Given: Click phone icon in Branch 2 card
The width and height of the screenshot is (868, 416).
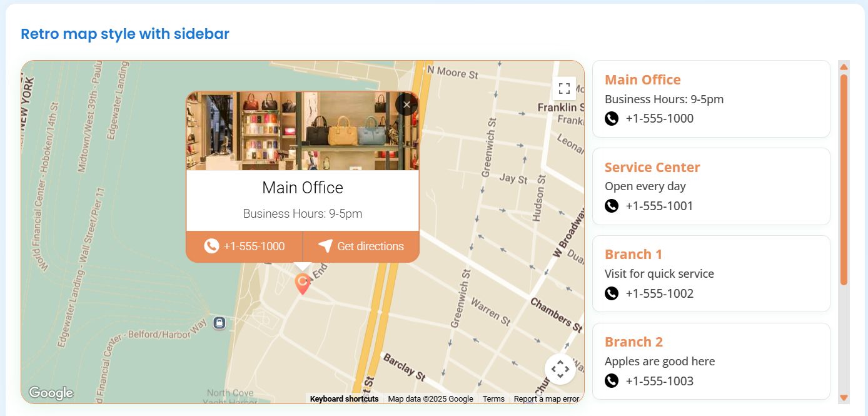Looking at the screenshot, I should click(x=612, y=380).
